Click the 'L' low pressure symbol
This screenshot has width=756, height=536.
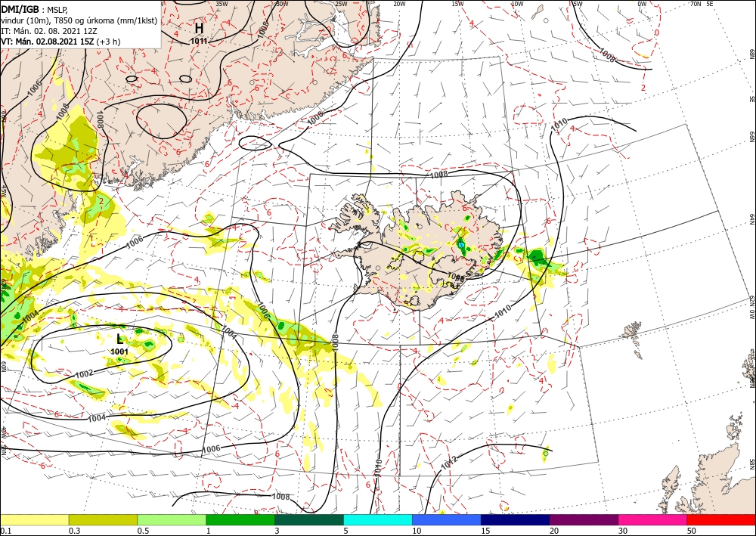click(119, 339)
